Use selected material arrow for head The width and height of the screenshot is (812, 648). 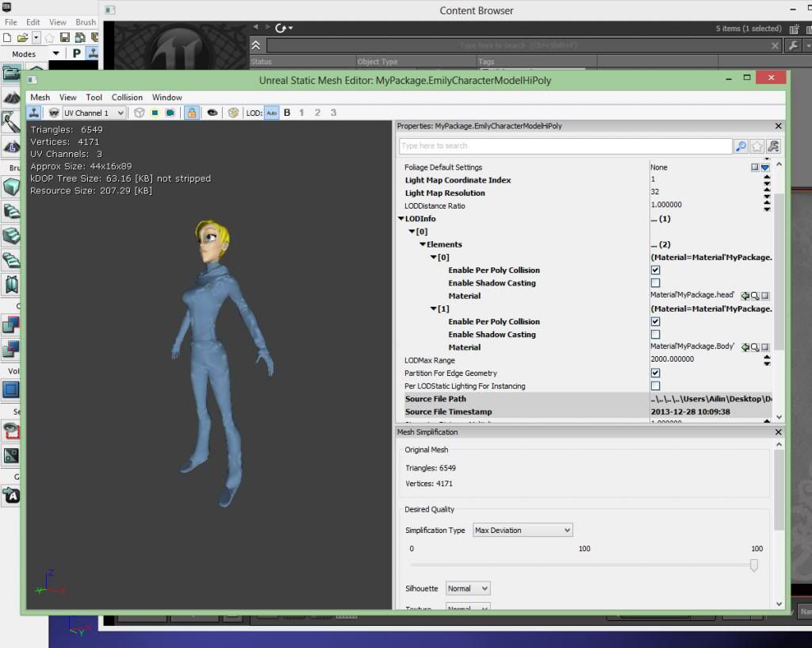point(745,296)
